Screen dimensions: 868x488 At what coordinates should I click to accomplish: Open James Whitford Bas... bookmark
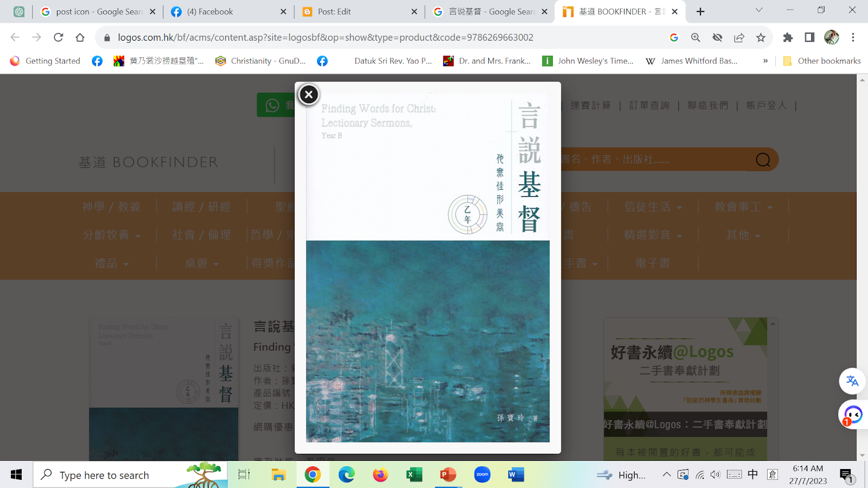point(691,61)
